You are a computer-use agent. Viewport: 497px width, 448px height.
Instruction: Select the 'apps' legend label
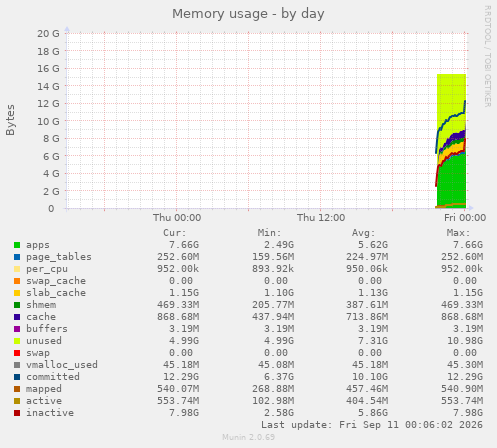[x=38, y=245]
